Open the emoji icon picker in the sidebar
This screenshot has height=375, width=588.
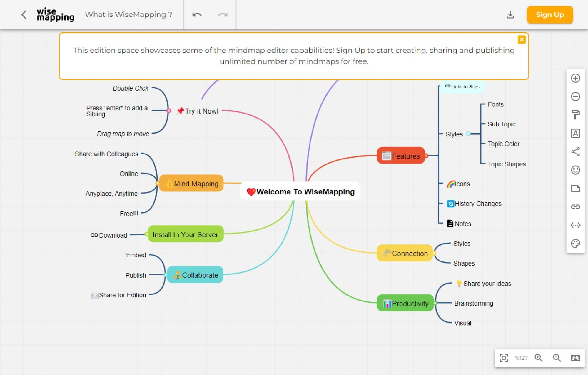tap(576, 171)
